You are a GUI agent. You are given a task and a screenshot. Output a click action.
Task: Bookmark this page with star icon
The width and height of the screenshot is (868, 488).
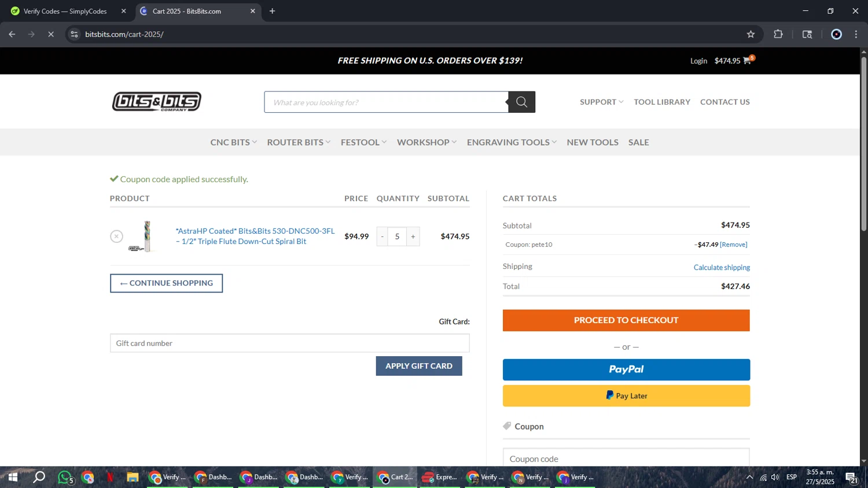tap(751, 34)
